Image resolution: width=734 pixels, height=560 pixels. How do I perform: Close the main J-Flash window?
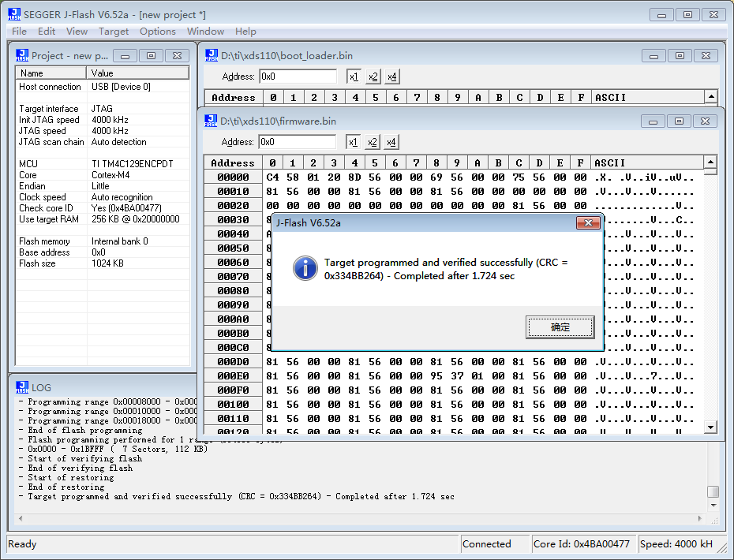click(x=713, y=15)
